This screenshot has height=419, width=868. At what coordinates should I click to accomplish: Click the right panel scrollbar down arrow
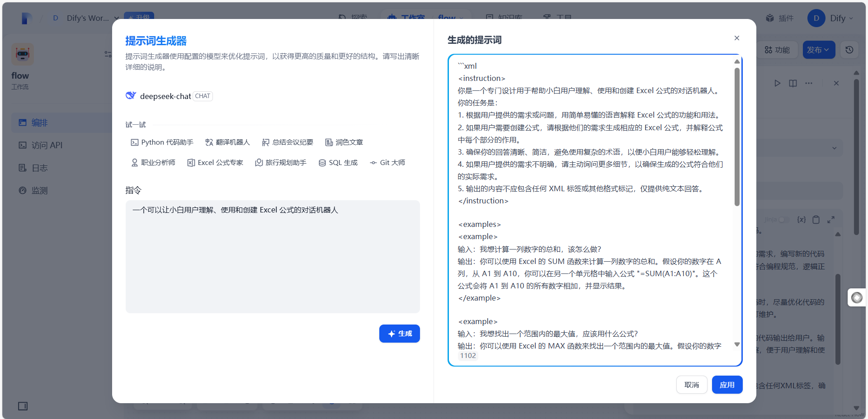[856, 408]
